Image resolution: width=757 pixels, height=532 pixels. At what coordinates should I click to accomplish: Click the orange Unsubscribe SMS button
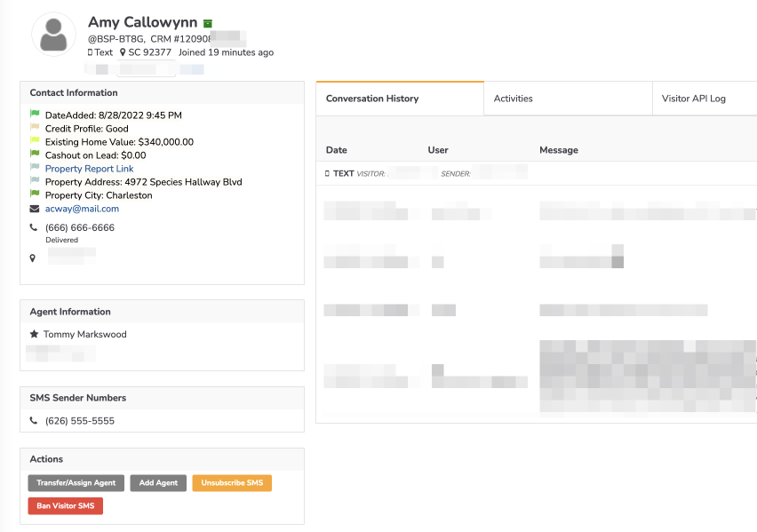(232, 483)
